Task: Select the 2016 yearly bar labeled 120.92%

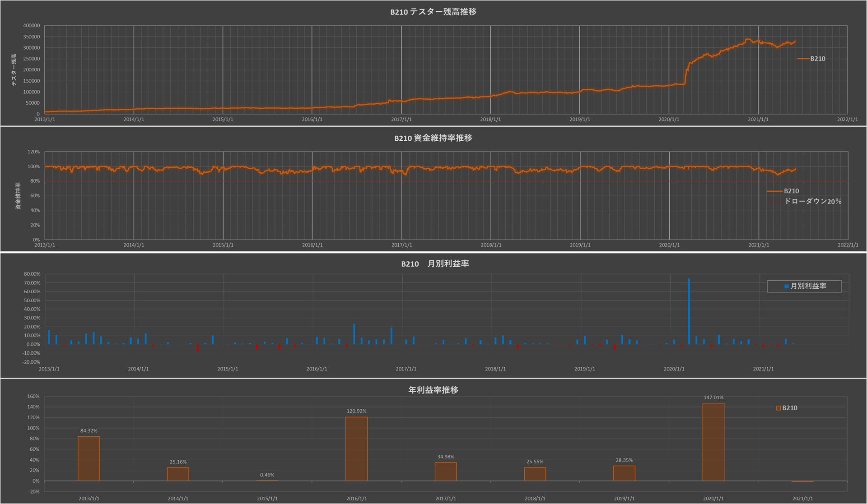Action: point(356,449)
